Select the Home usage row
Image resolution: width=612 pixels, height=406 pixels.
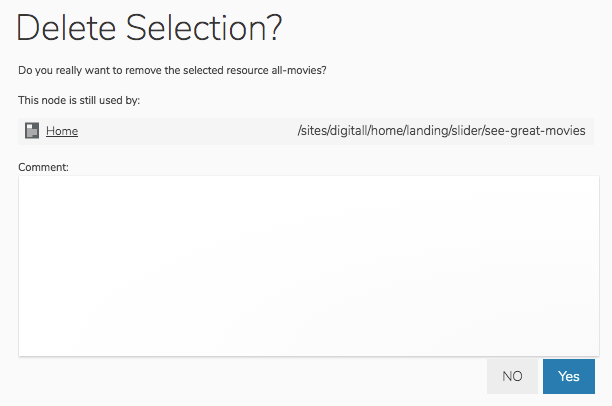pos(306,131)
